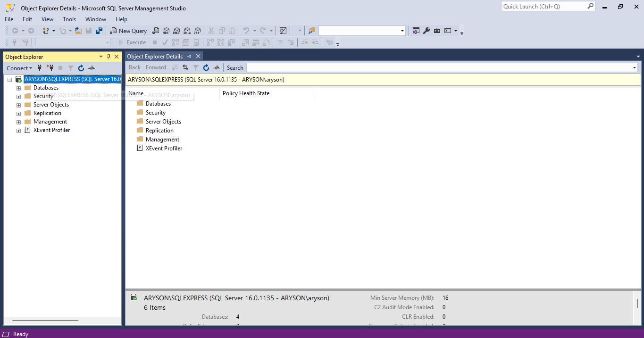Expand the Databases node in Object Explorer
644x338 pixels.
pyautogui.click(x=18, y=87)
